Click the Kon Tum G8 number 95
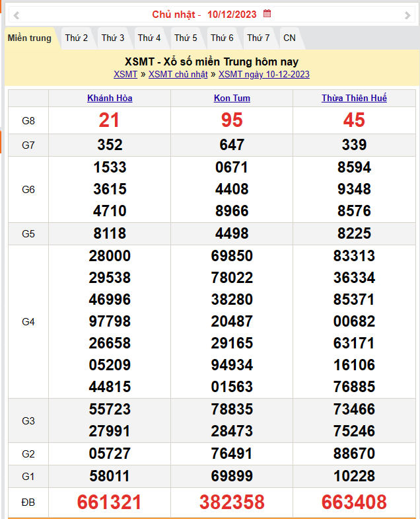Image resolution: width=420 pixels, height=519 pixels. coord(232,120)
